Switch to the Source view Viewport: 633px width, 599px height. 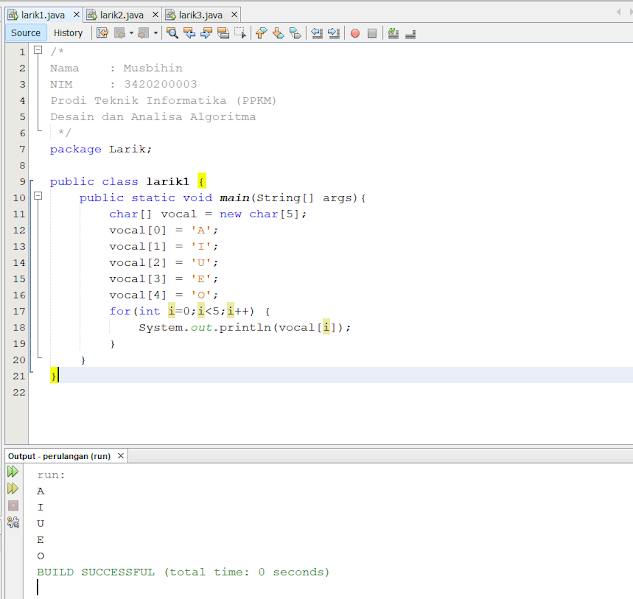(26, 33)
